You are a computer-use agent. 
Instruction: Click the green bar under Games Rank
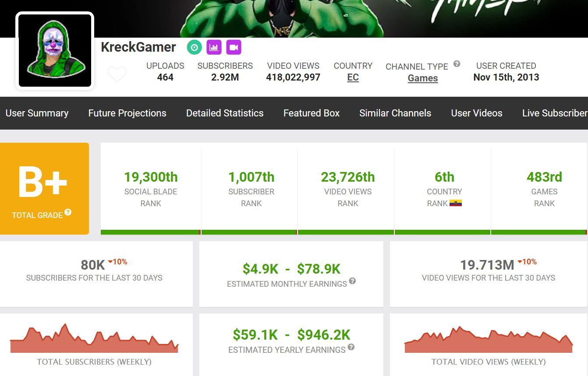point(538,232)
